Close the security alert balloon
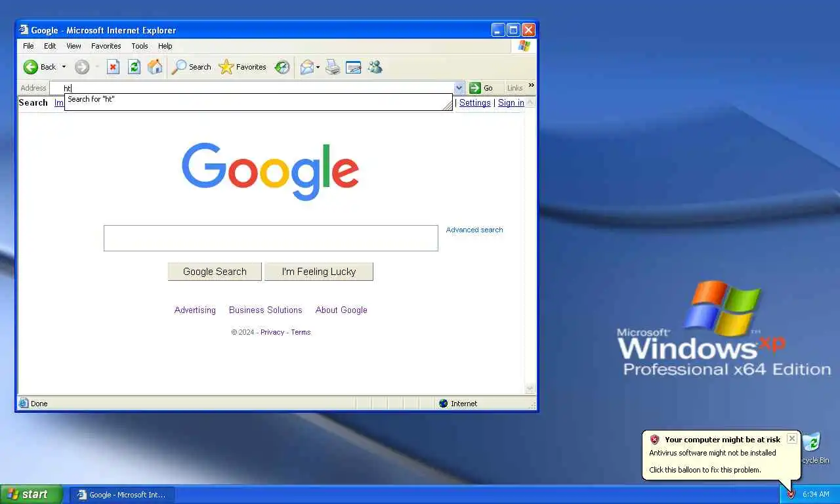The height and width of the screenshot is (504, 840). (791, 438)
